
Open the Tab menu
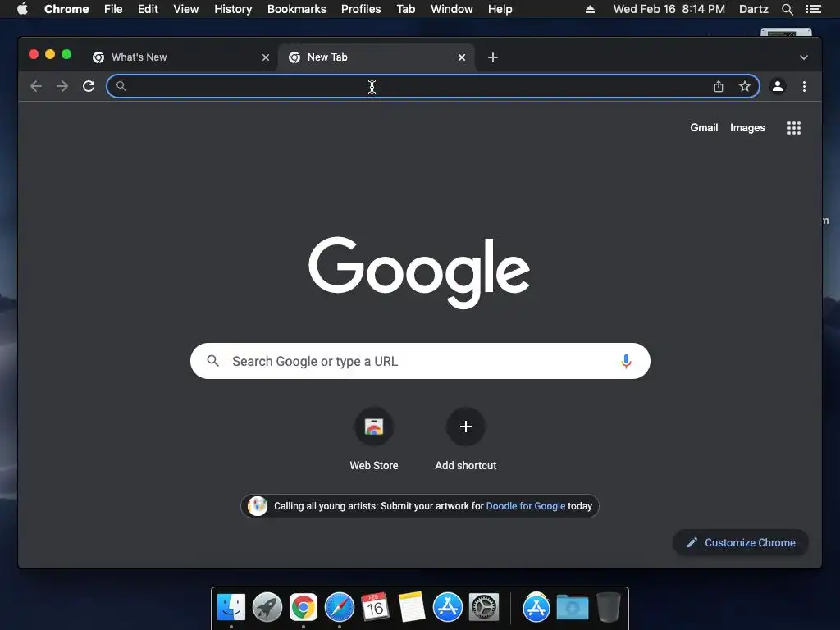coord(406,9)
